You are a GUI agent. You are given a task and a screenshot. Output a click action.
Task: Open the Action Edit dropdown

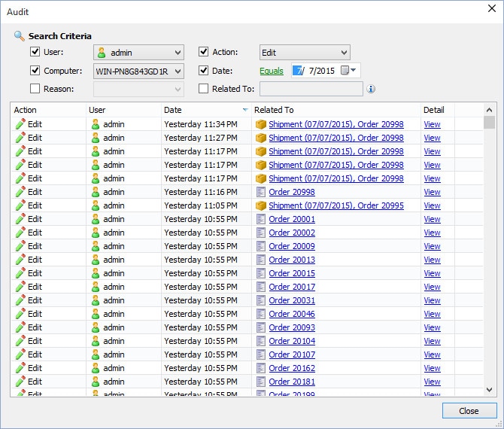point(305,53)
